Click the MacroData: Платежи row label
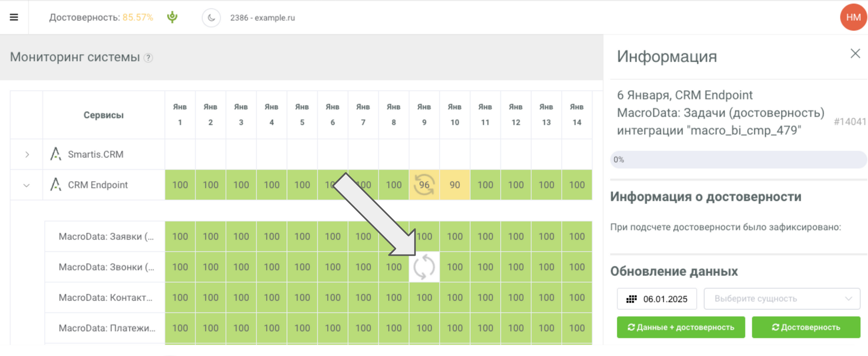The image size is (868, 356). [x=107, y=328]
